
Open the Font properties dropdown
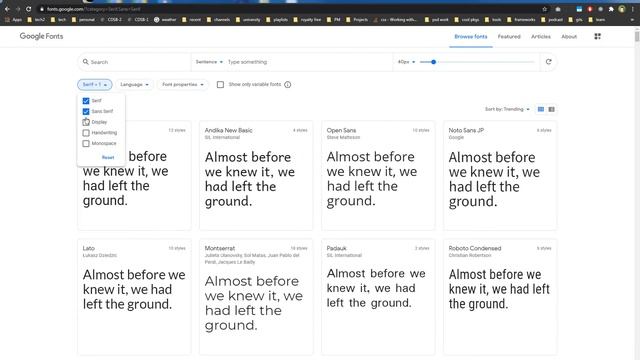coord(182,84)
